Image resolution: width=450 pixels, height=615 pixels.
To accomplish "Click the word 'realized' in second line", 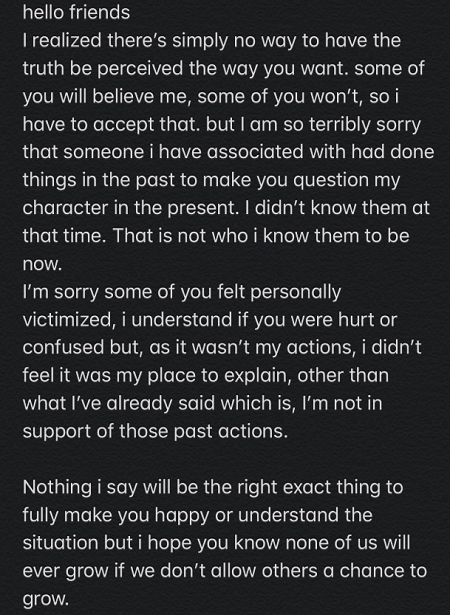I will (67, 40).
